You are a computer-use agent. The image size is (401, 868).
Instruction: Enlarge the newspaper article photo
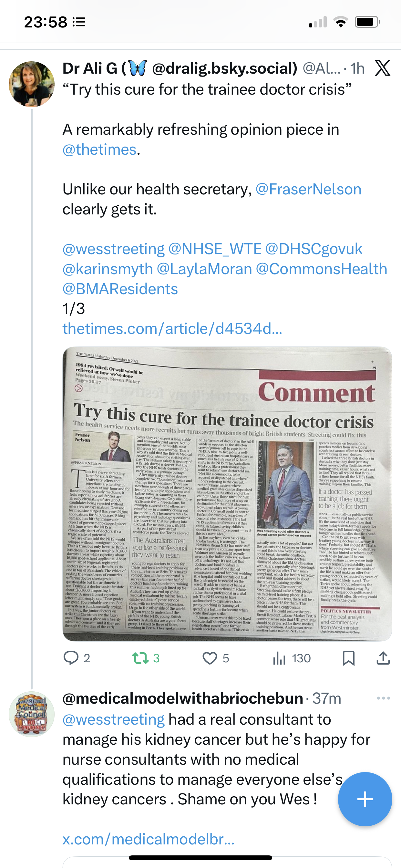click(227, 494)
